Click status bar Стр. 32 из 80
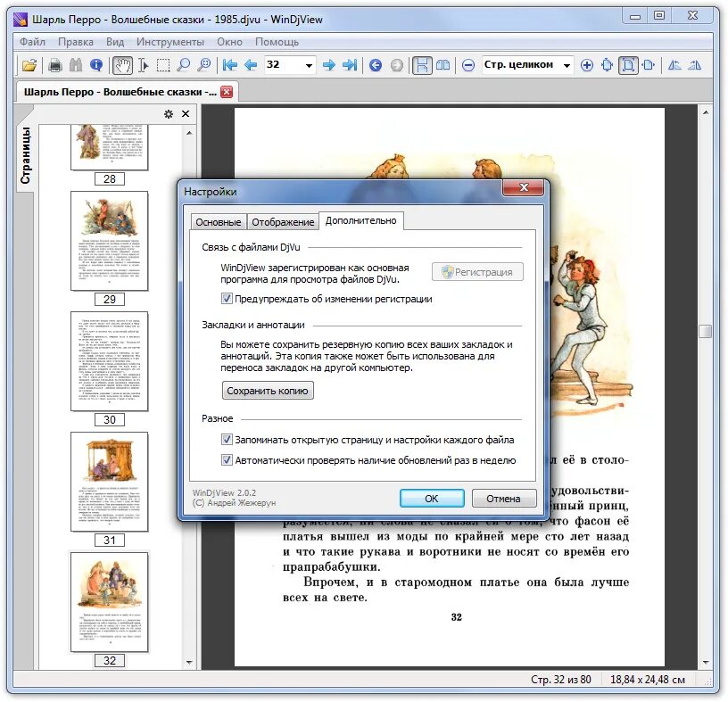 coord(561,679)
